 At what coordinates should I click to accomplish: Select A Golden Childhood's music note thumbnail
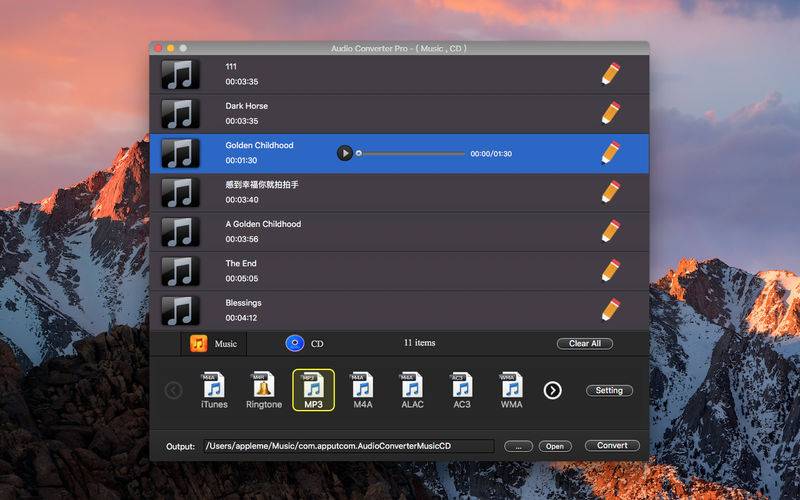[x=180, y=232]
